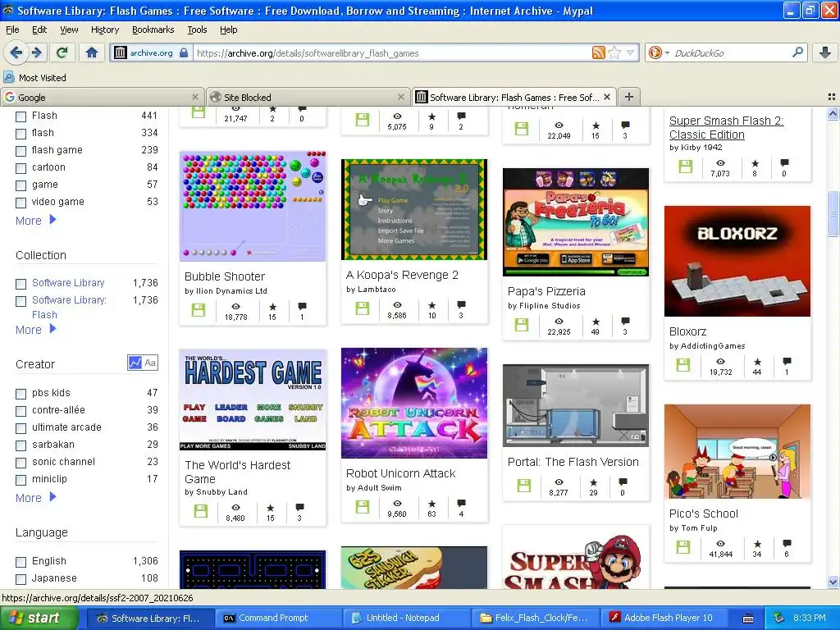This screenshot has height=630, width=840.
Task: Switch Creator filter to chart view icon
Action: coord(135,363)
